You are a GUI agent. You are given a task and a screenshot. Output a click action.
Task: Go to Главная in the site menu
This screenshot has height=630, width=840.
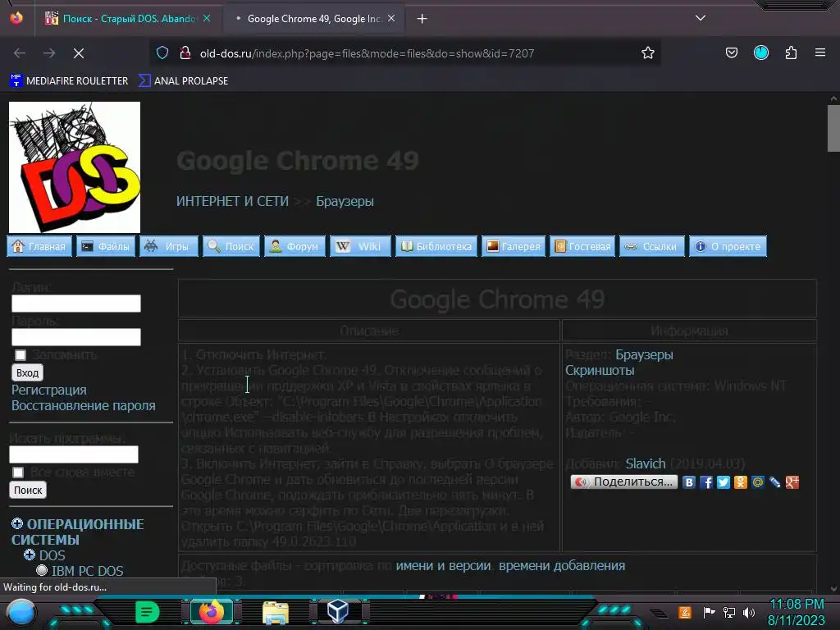coord(39,246)
